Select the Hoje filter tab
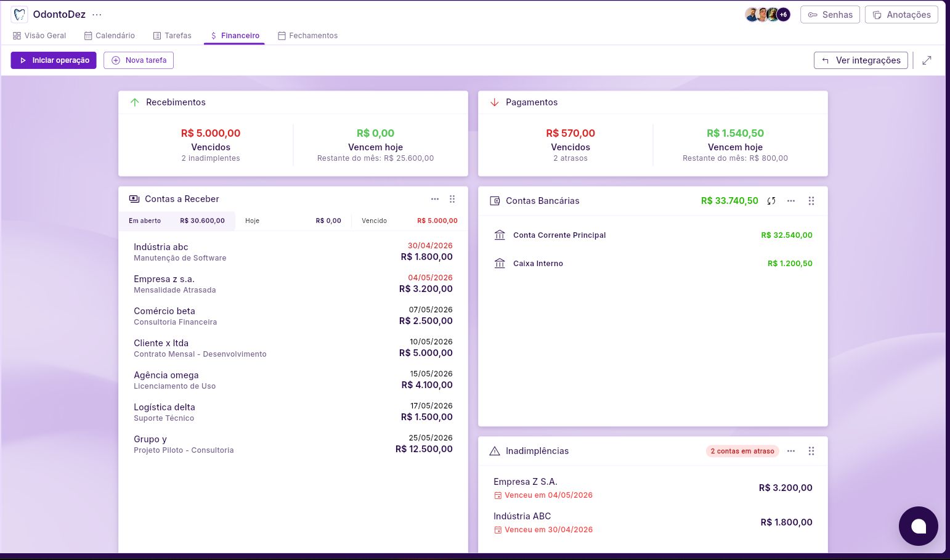The height and width of the screenshot is (560, 950). pos(293,221)
